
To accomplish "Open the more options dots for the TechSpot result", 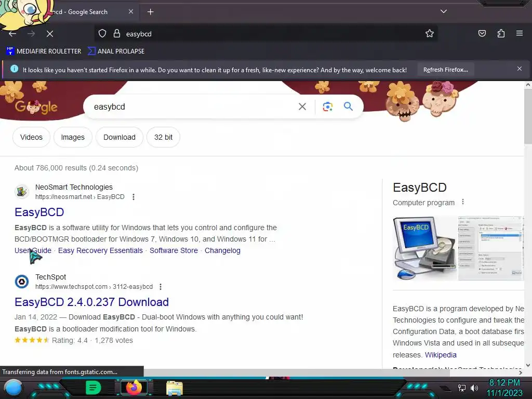I will pyautogui.click(x=161, y=287).
